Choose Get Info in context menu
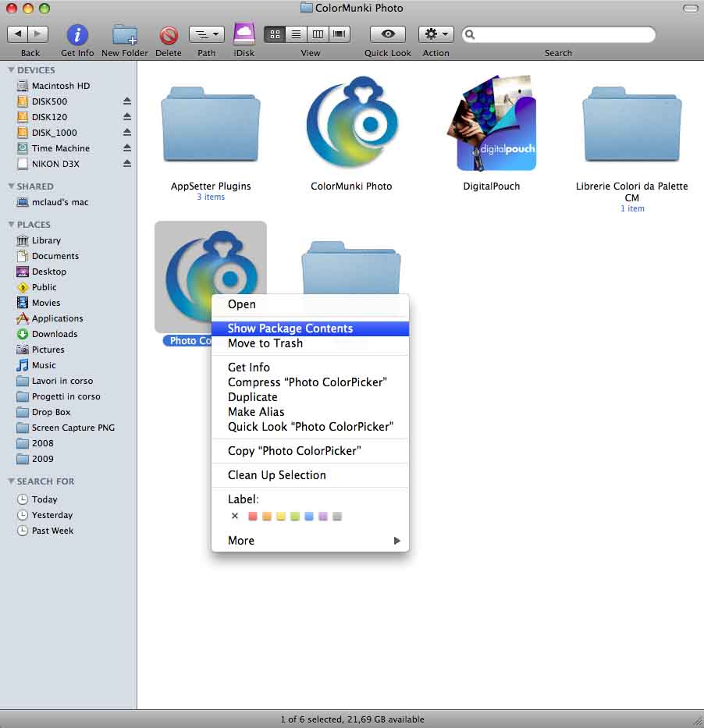This screenshot has width=704, height=728. tap(310, 368)
